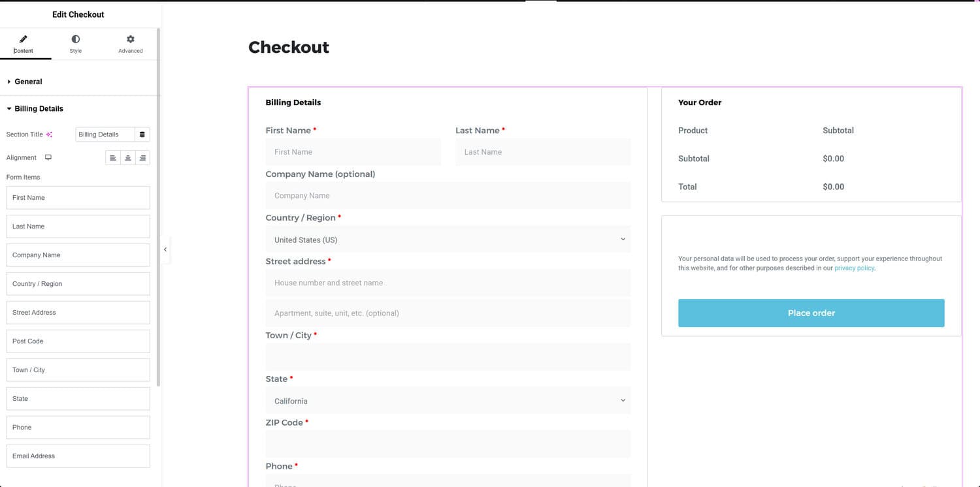The width and height of the screenshot is (980, 487).
Task: Click the Place order button
Action: (811, 313)
